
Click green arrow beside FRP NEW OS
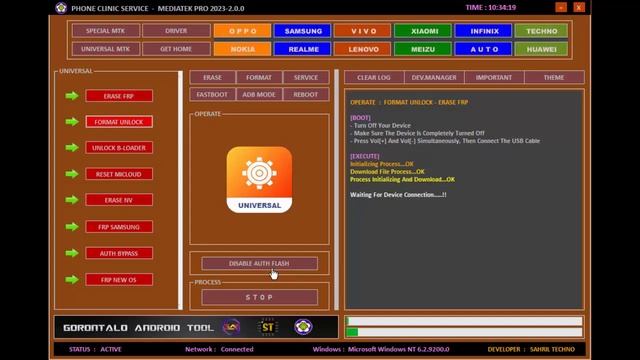(72, 280)
